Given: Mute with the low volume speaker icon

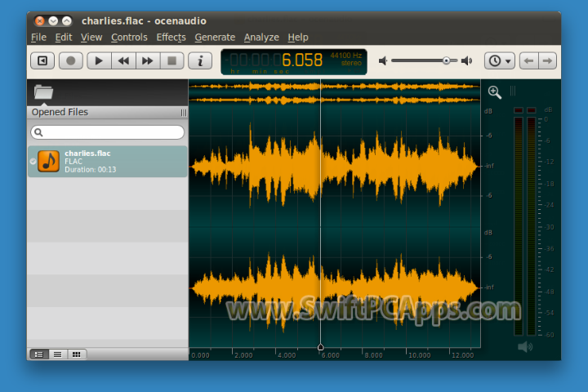Looking at the screenshot, I should coord(383,60).
